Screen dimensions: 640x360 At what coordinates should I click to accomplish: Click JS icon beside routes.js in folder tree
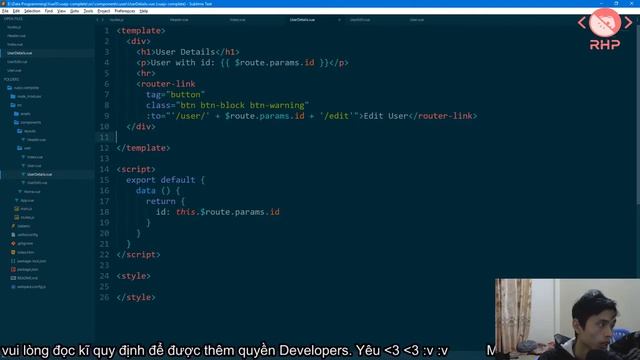pos(17,218)
